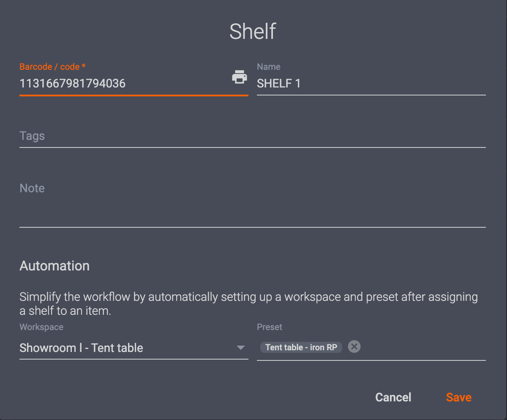The height and width of the screenshot is (420, 507).
Task: Click the 'Preset' field label
Action: pos(269,327)
